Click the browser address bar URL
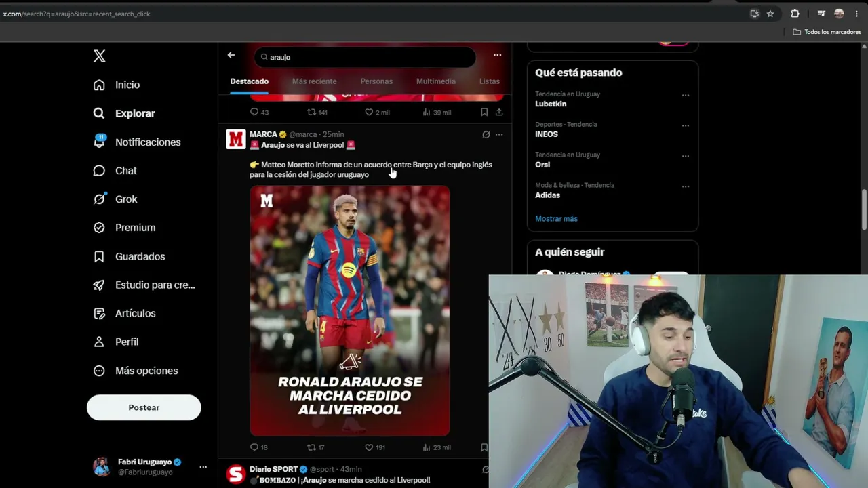The image size is (868, 488). point(77,14)
